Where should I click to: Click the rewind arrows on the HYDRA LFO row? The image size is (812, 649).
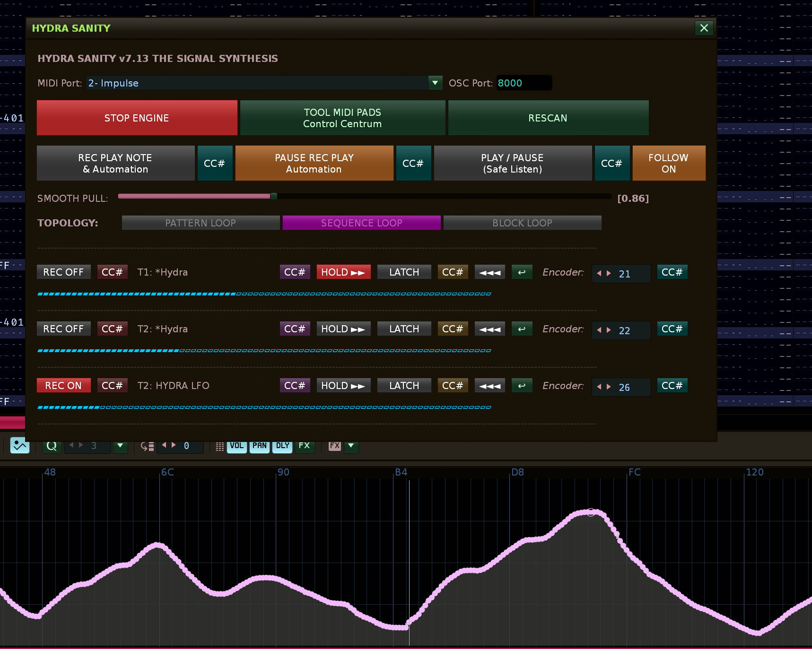(489, 386)
